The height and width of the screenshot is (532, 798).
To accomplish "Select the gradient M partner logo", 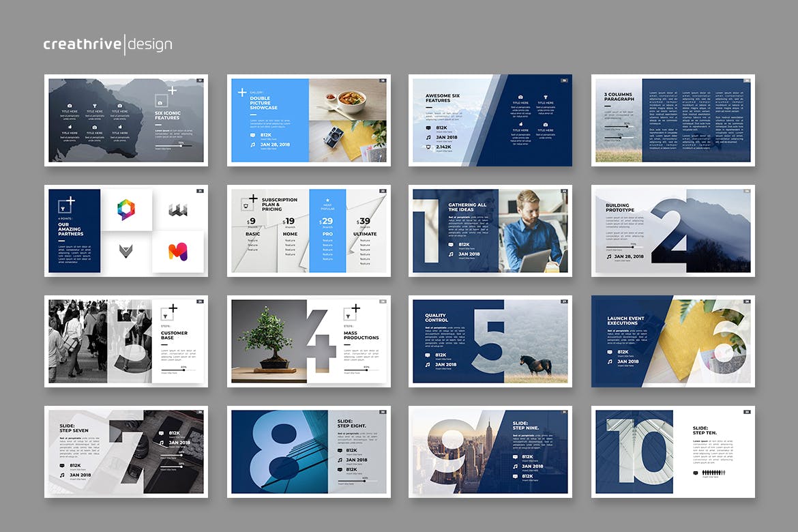I will [178, 252].
